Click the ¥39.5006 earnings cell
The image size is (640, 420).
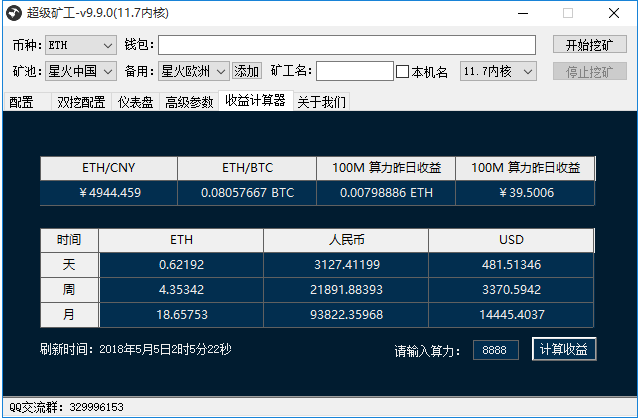point(525,193)
